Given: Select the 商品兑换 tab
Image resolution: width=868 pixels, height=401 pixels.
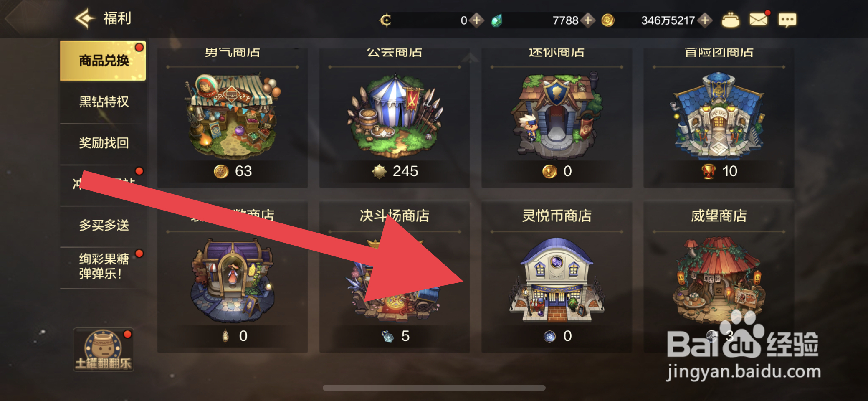Looking at the screenshot, I should [103, 61].
